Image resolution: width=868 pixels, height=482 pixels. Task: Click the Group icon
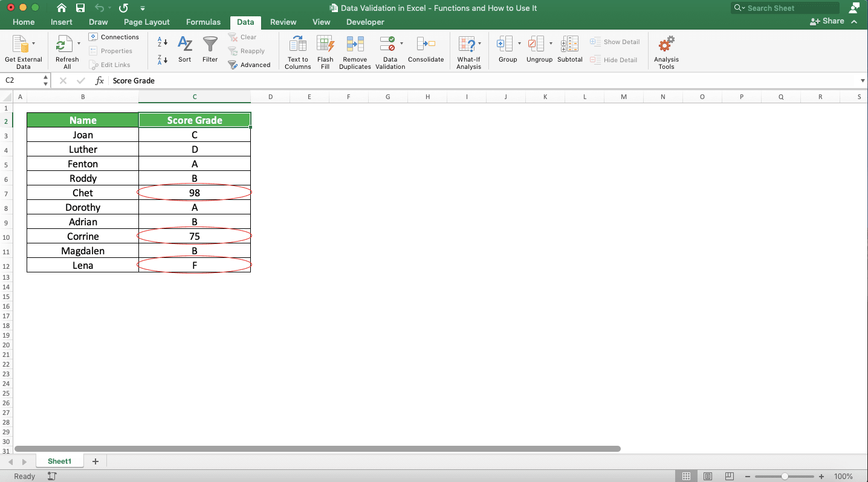pyautogui.click(x=504, y=44)
